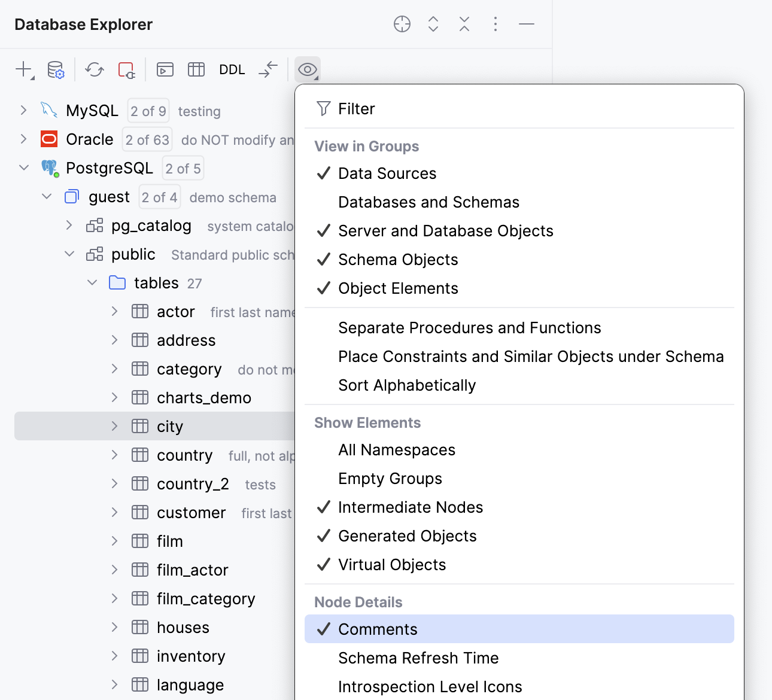The height and width of the screenshot is (700, 772).
Task: Open Data Source Properties icon
Action: pyautogui.click(x=56, y=69)
